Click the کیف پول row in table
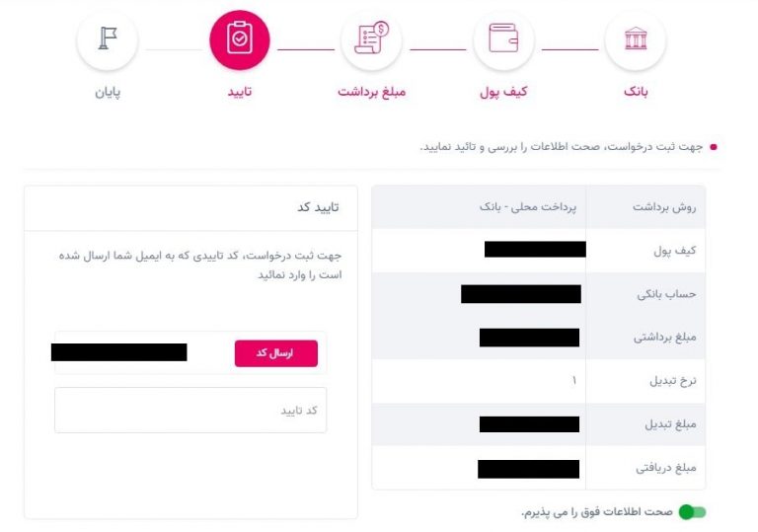The height and width of the screenshot is (532, 758). tap(539, 250)
